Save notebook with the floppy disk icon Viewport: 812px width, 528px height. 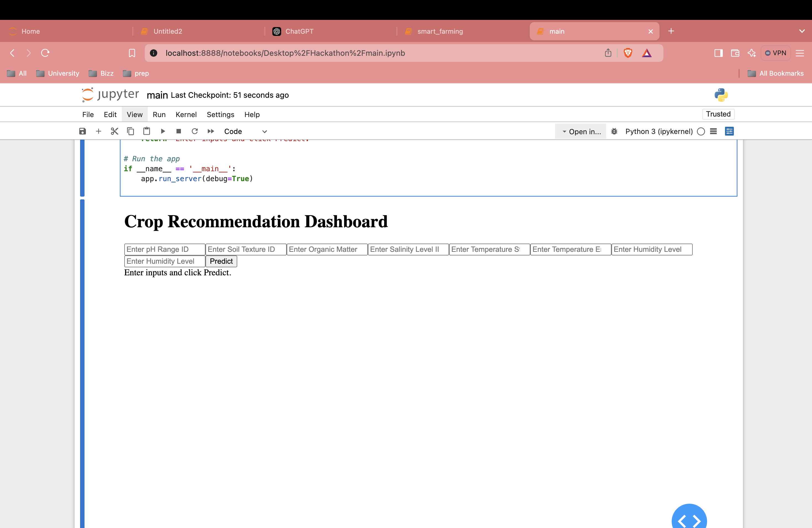82,131
